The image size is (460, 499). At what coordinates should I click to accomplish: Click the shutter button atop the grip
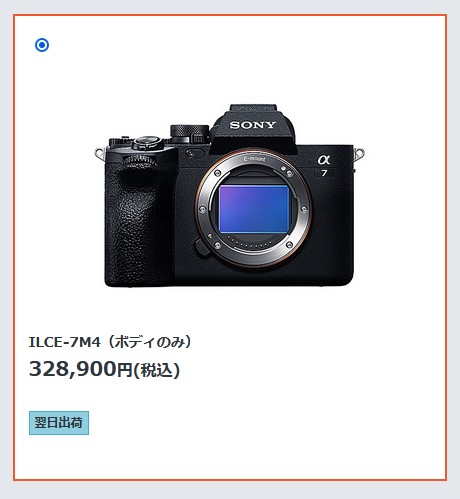pos(147,142)
